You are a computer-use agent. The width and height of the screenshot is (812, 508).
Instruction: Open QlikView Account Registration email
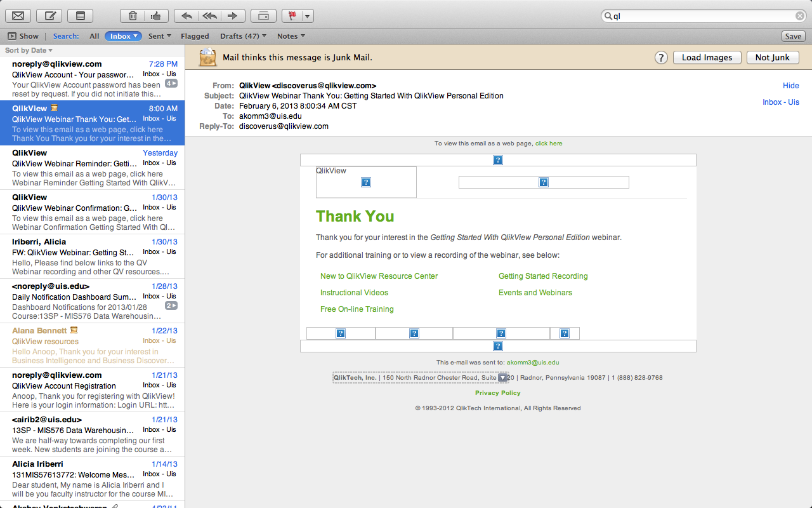pos(92,390)
